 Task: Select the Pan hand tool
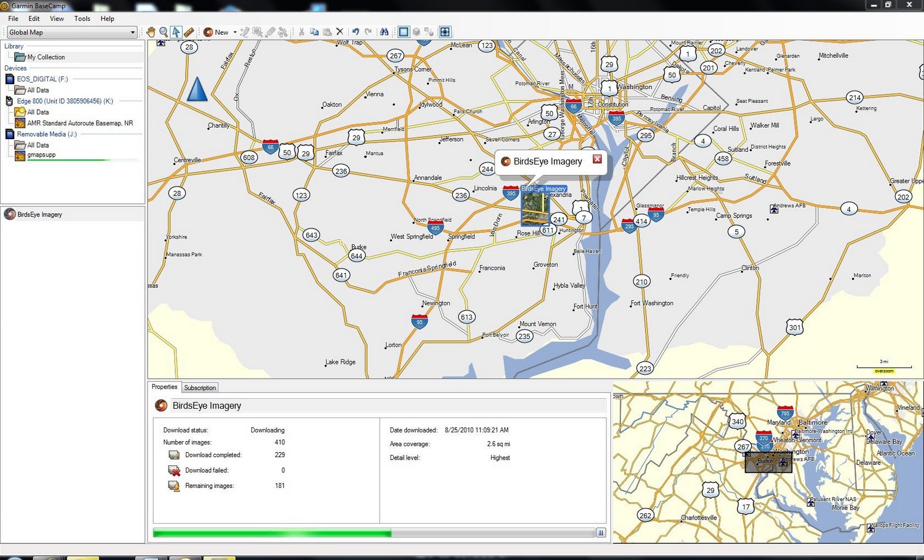[x=151, y=32]
